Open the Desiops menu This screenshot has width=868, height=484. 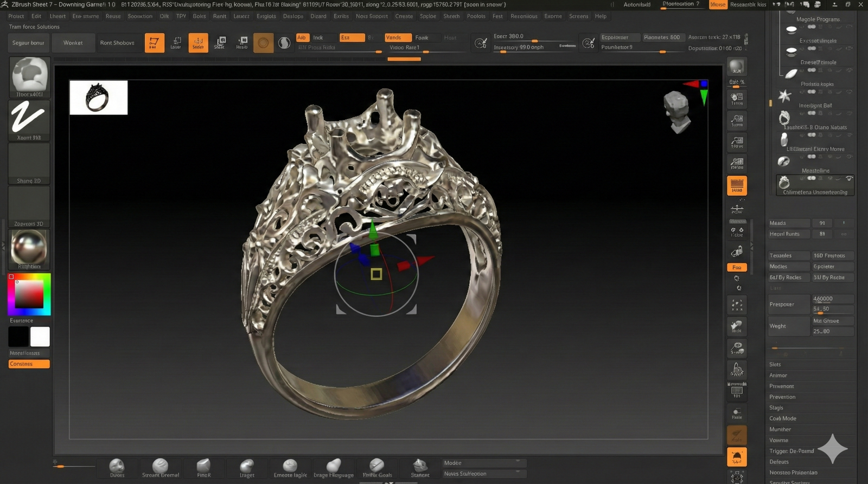pyautogui.click(x=293, y=16)
